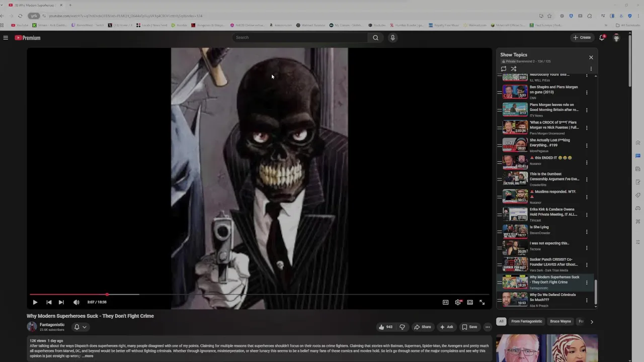Screen dimensions: 644x362
Task: Grab reorder handle for Is She Lying video
Action: click(x=499, y=232)
